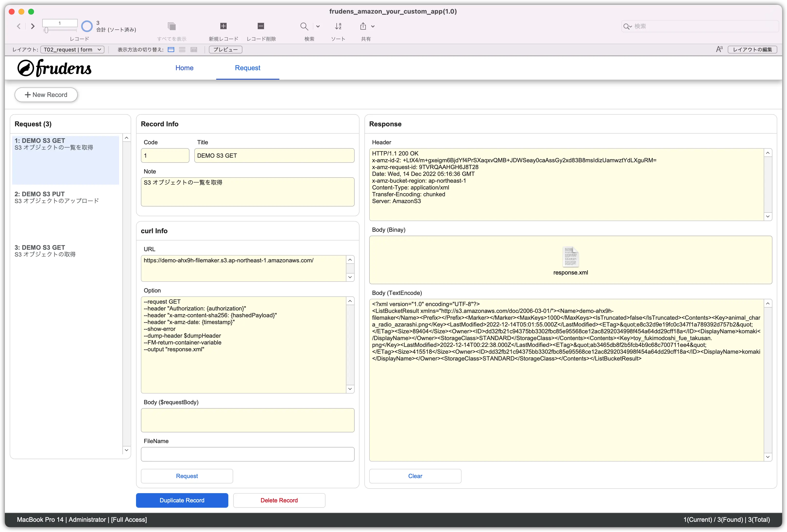Click the Find magnifier icon in toolbar
Screen dimensions: 787x532
[x=304, y=26]
